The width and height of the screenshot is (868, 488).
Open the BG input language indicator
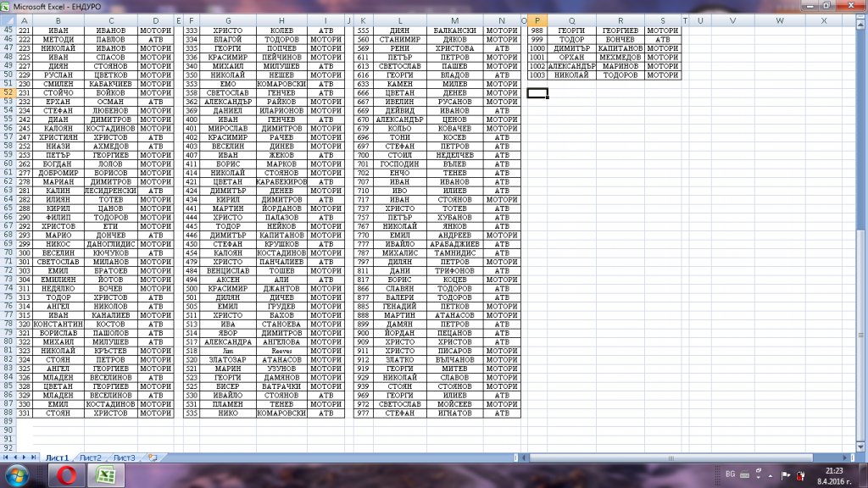pyautogui.click(x=730, y=474)
